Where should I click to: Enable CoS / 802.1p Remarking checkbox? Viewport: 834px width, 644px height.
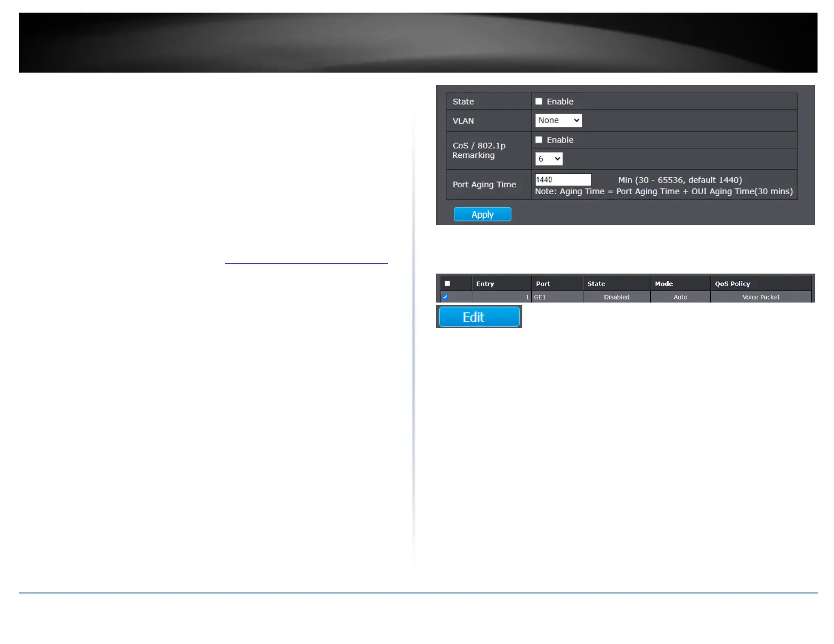[539, 140]
